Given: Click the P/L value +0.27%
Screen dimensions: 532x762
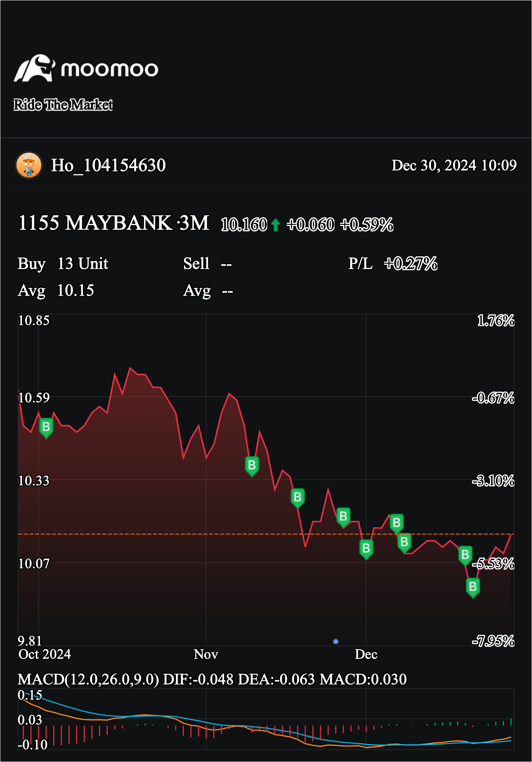Looking at the screenshot, I should pyautogui.click(x=411, y=264).
